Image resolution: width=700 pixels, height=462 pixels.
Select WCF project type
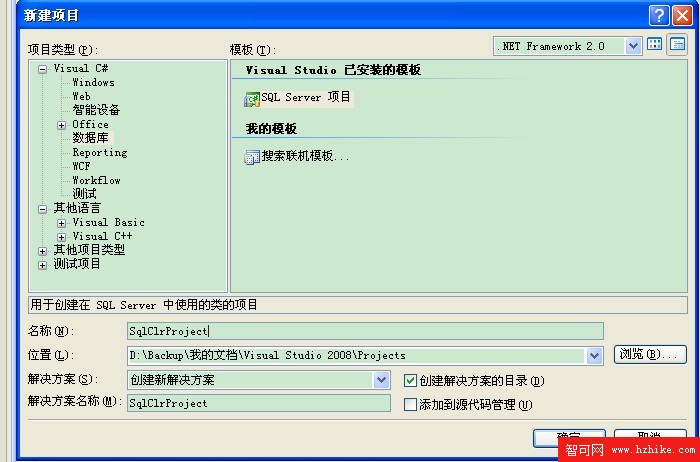(x=81, y=166)
